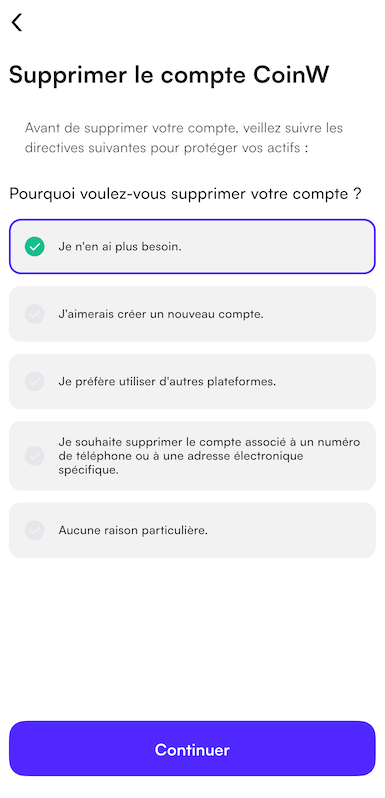The width and height of the screenshot is (385, 798).
Task: Choose the 'Aucune raison particulière.' label
Action: point(133,530)
